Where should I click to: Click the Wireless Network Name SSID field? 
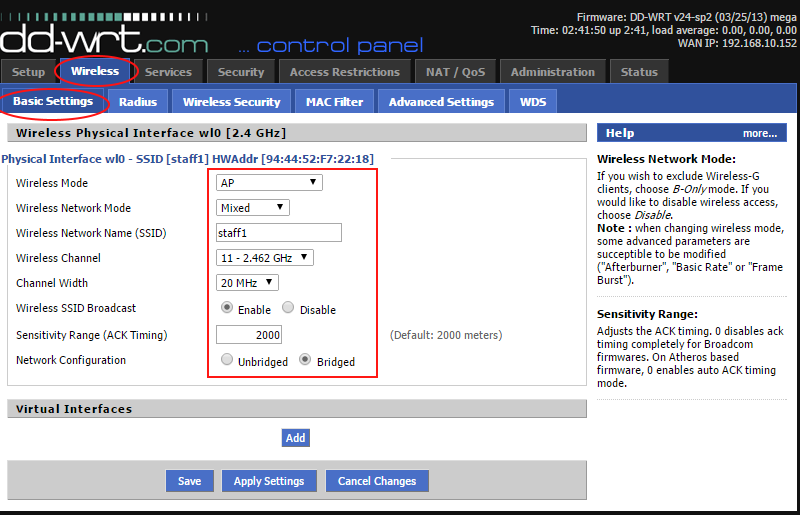(x=279, y=233)
